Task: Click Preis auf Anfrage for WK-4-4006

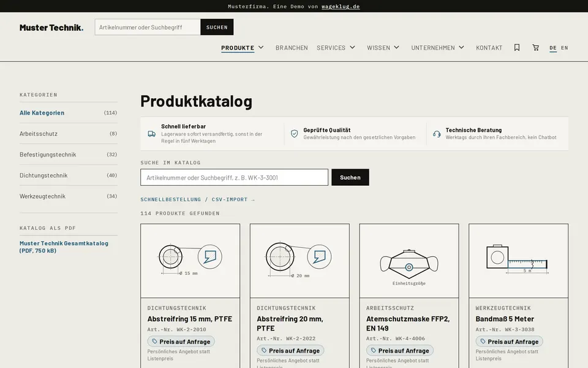Action: pyautogui.click(x=400, y=350)
